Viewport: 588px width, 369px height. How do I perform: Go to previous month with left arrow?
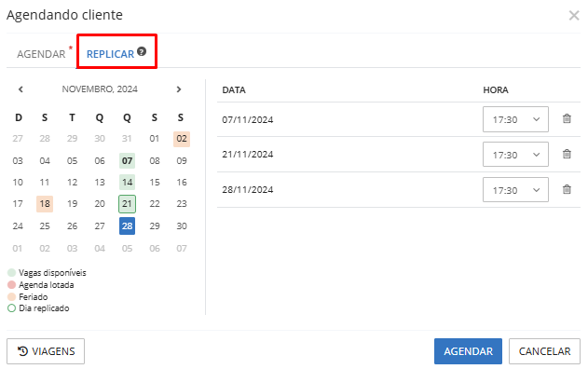[x=21, y=89]
